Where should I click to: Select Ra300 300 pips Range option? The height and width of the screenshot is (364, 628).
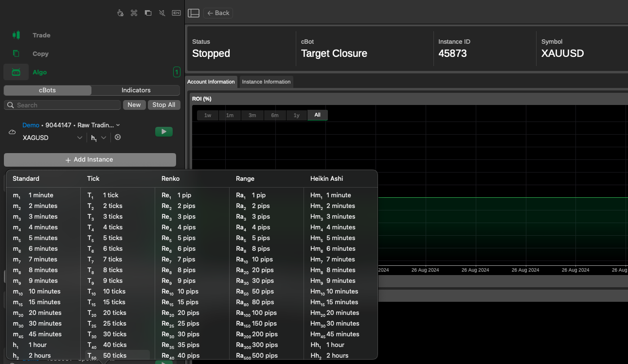click(267, 345)
